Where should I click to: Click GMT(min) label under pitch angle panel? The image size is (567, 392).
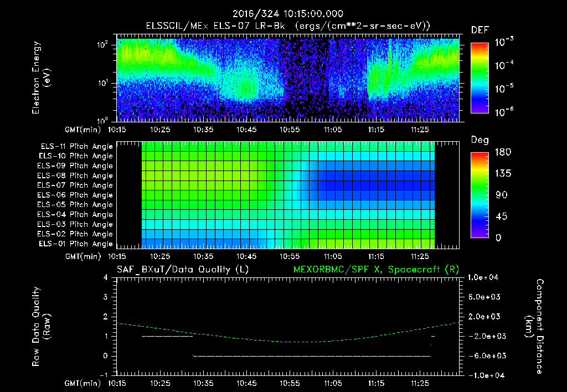(83, 256)
